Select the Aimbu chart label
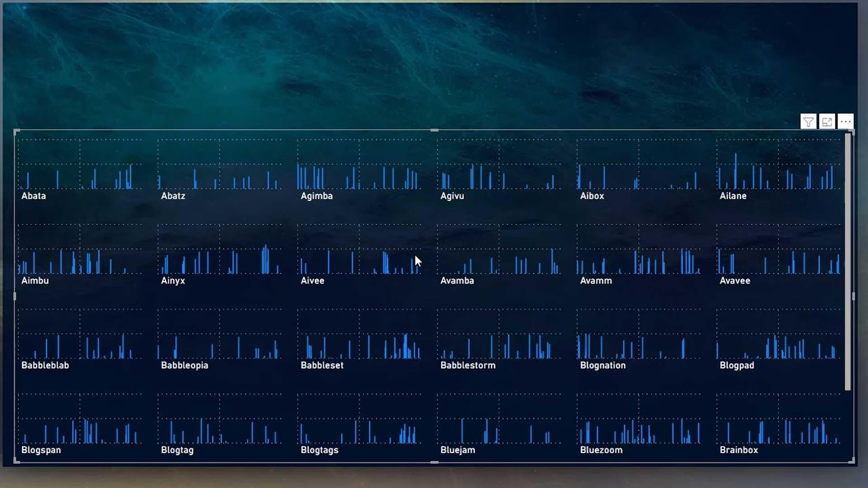 pyautogui.click(x=35, y=280)
